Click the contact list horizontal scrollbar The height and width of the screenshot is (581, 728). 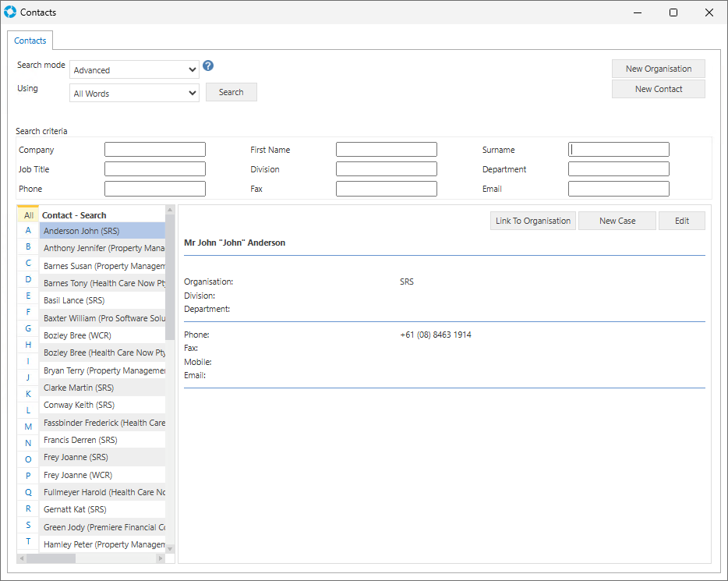coord(51,558)
